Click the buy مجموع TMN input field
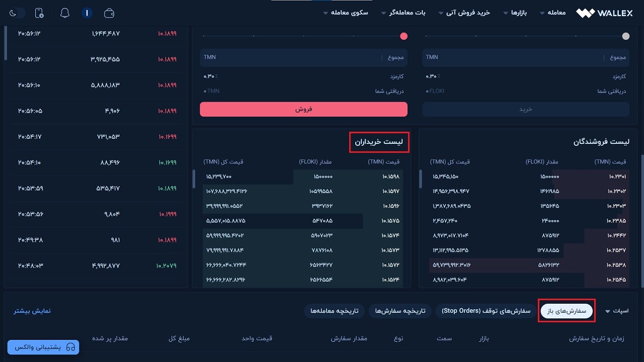Screen dimensions: 644x362 [526, 57]
